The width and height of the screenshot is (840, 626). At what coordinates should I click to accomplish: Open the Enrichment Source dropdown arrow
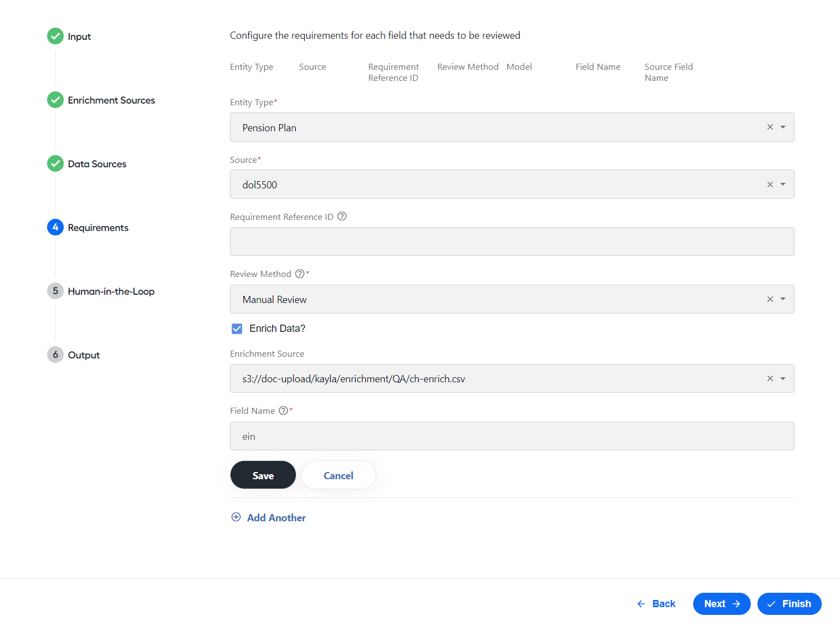click(783, 378)
